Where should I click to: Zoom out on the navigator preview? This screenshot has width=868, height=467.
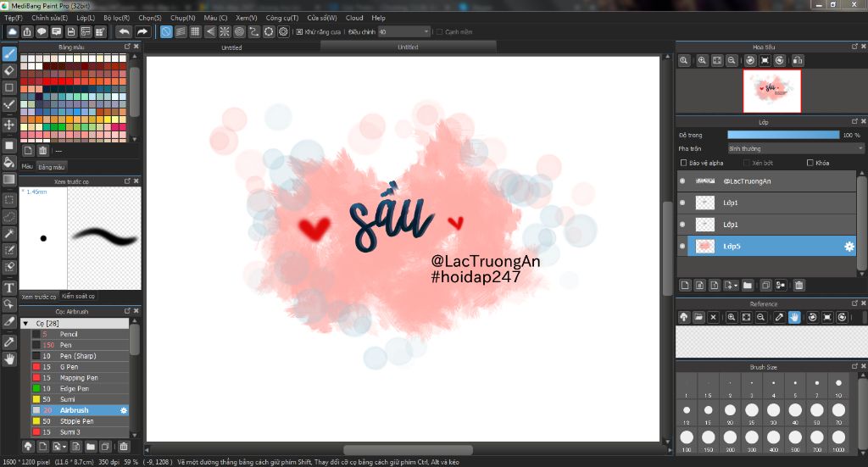732,60
